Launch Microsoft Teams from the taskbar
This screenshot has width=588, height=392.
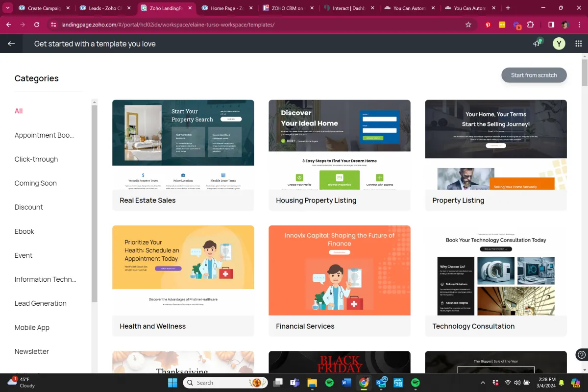pyautogui.click(x=295, y=383)
